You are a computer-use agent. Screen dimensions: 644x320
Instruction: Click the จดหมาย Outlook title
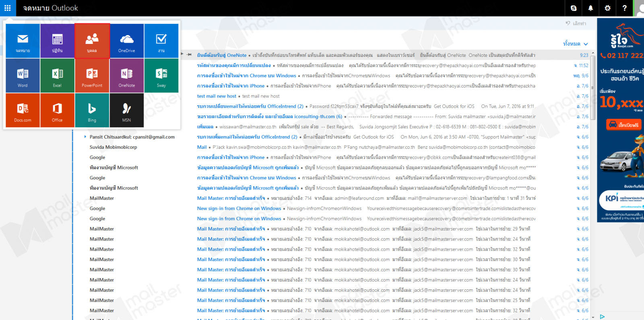point(50,8)
